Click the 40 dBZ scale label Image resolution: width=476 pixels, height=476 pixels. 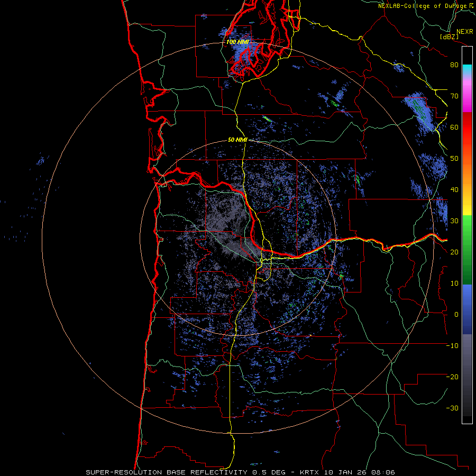pyautogui.click(x=454, y=190)
